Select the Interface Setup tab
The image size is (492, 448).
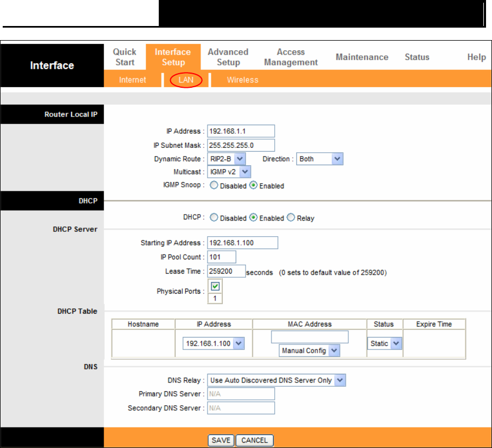[173, 57]
